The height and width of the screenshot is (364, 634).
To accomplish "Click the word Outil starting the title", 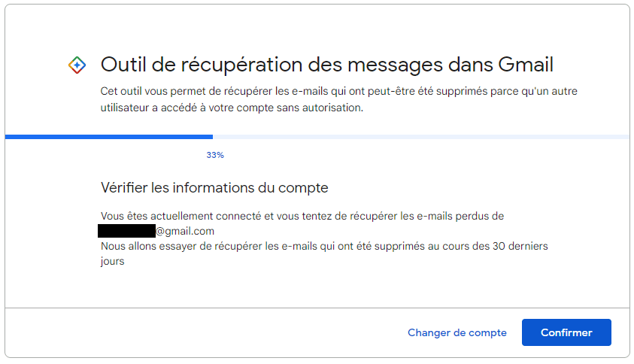I will pyautogui.click(x=123, y=65).
